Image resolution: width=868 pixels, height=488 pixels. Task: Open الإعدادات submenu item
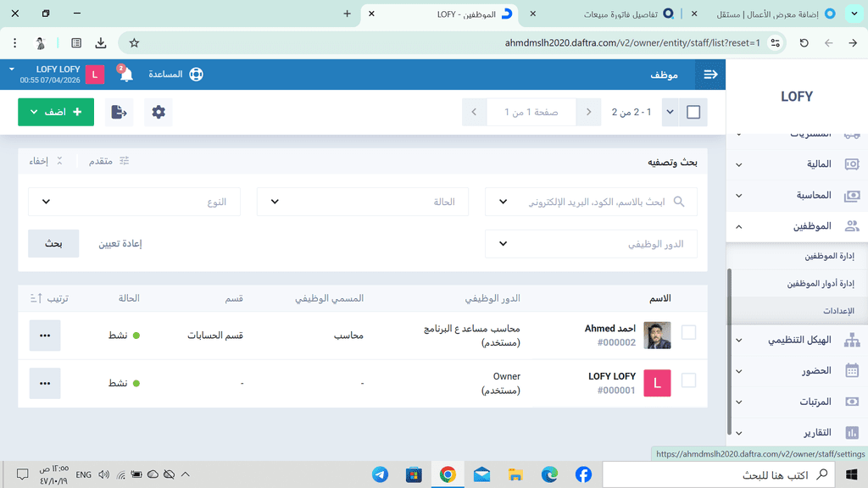[838, 311]
